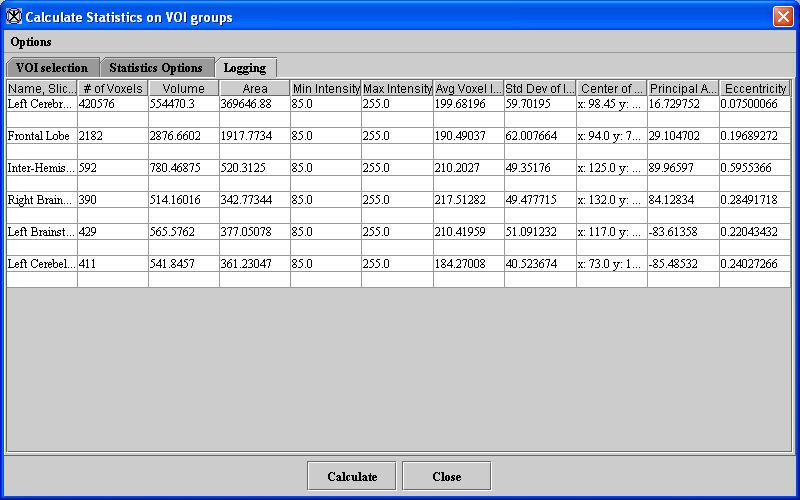
Task: Switch to the VOI selection tab
Action: tap(52, 68)
